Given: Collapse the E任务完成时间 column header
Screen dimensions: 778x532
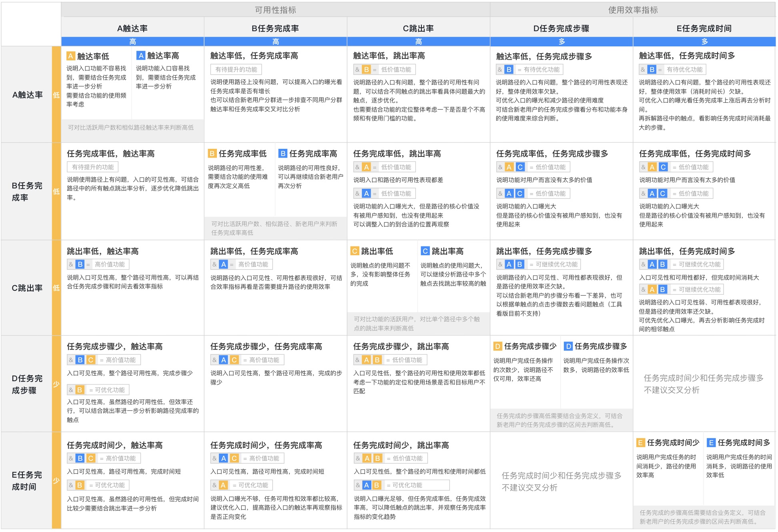Looking at the screenshot, I should click(706, 28).
